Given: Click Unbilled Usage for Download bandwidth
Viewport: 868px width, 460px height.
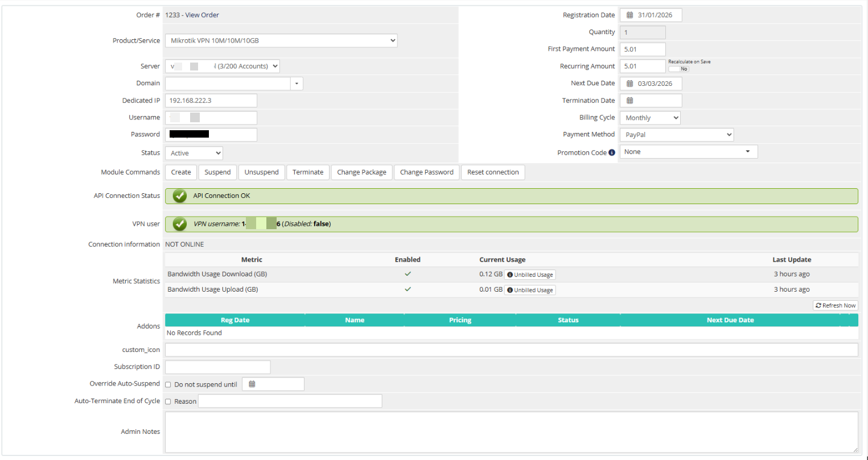Looking at the screenshot, I should pyautogui.click(x=530, y=275).
